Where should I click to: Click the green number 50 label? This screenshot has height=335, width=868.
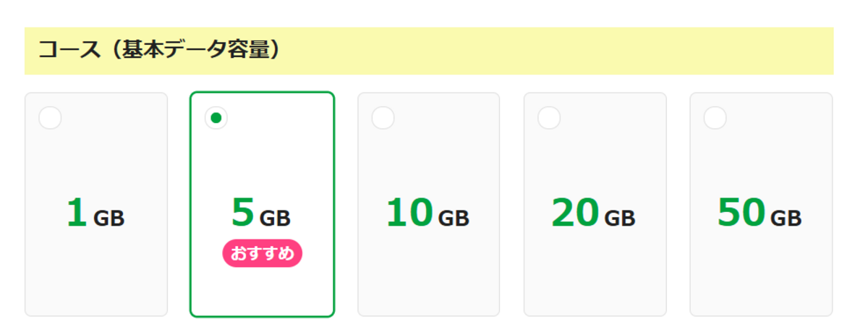741,213
